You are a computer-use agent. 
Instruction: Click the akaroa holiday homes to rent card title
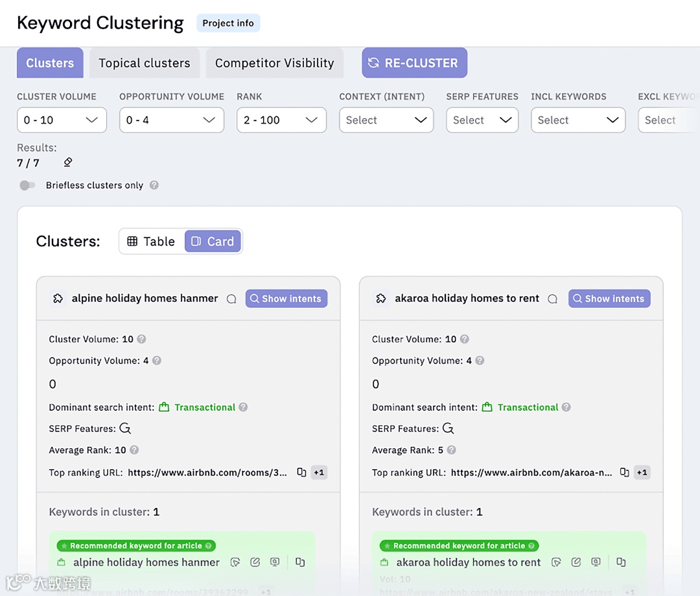click(467, 298)
